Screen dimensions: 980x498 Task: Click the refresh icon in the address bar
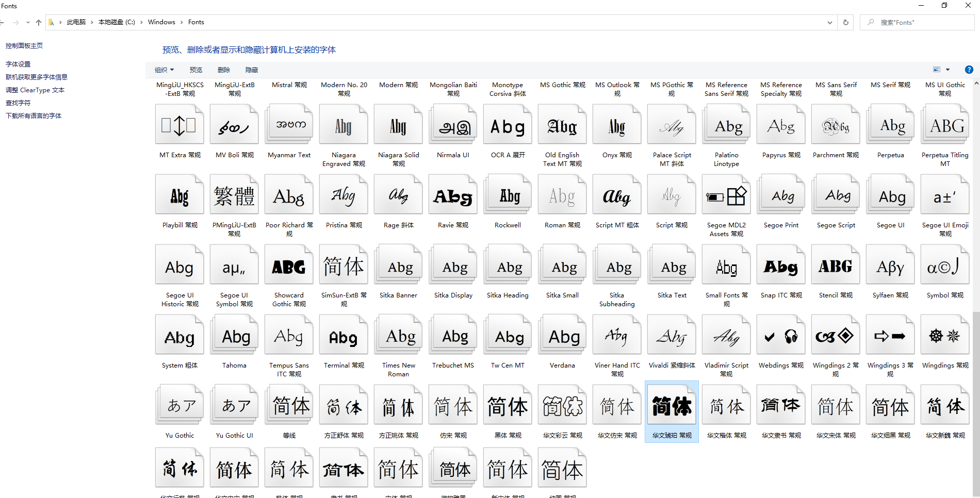click(x=845, y=22)
